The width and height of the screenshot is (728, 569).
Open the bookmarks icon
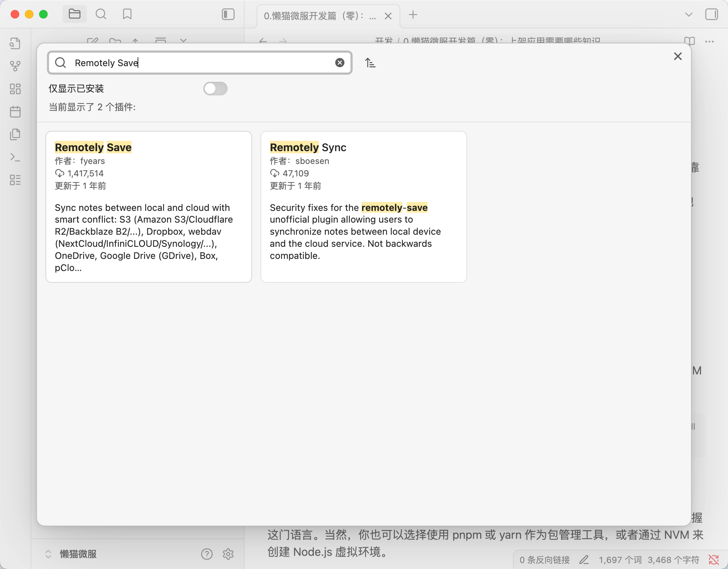coord(127,14)
